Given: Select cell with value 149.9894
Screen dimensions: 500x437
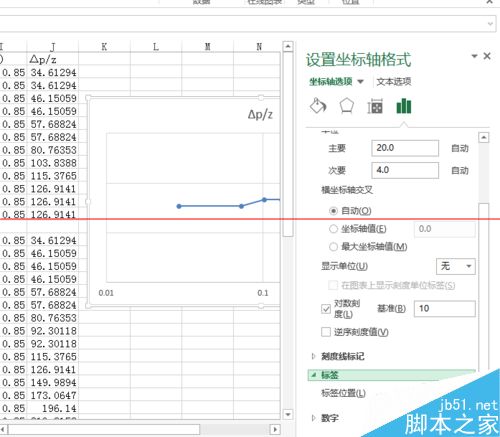Looking at the screenshot, I should pos(53,382).
